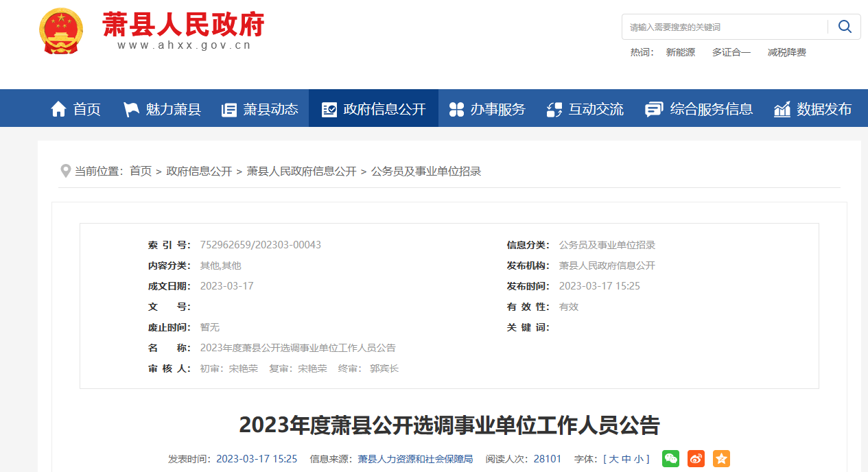Click the 公务员及事业单位招录 breadcrumb link

[426, 171]
